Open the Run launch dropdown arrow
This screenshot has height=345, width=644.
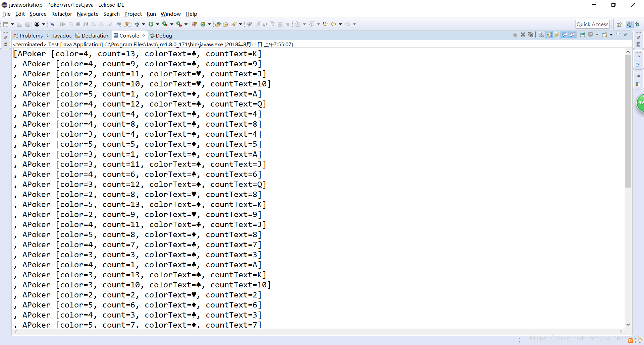(158, 24)
